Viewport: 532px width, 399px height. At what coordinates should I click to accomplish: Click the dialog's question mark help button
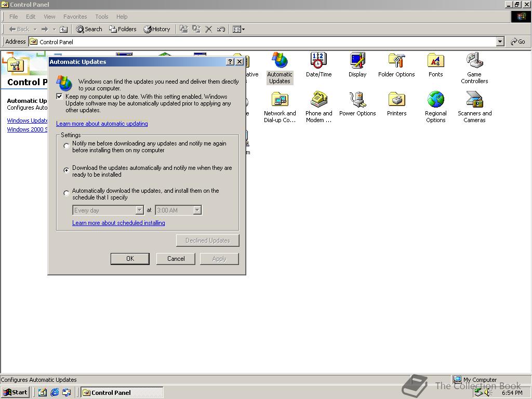point(230,61)
